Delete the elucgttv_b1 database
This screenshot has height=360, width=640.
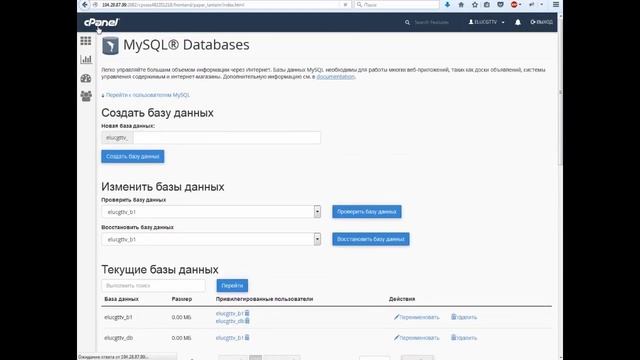tap(464, 317)
